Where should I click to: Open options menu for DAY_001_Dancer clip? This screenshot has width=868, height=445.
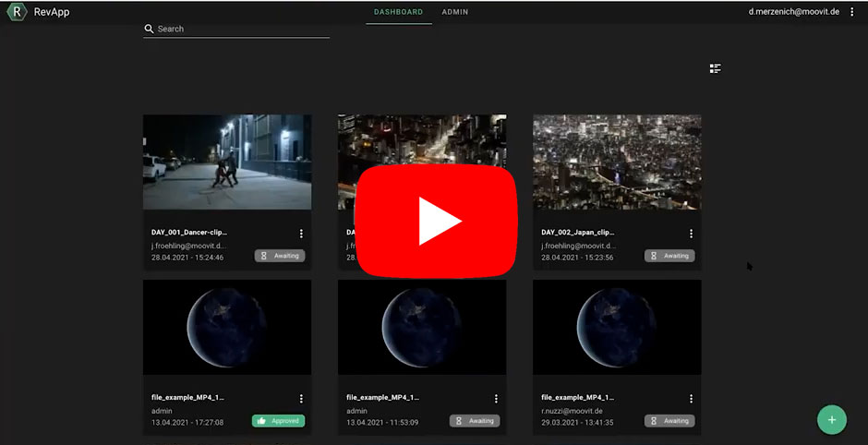click(x=301, y=234)
